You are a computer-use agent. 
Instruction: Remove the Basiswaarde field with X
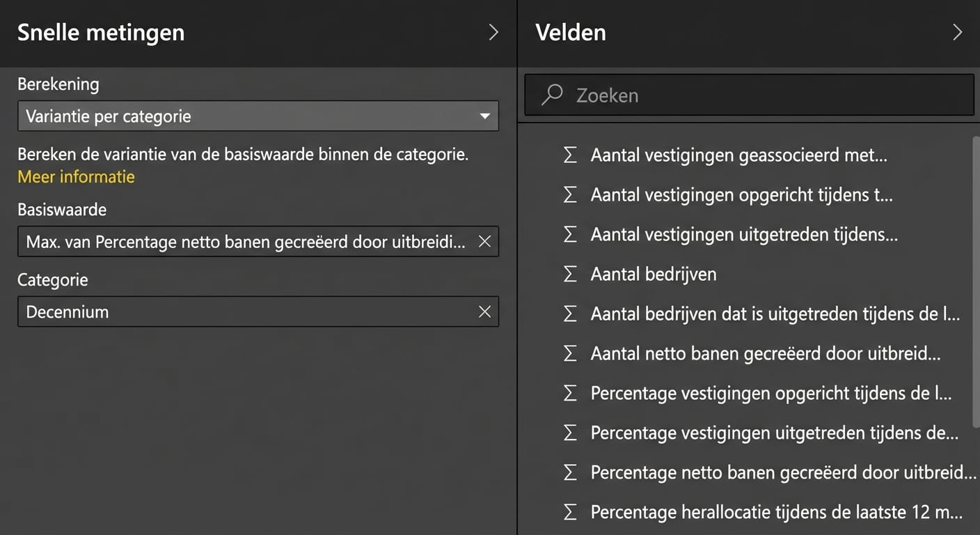[484, 242]
